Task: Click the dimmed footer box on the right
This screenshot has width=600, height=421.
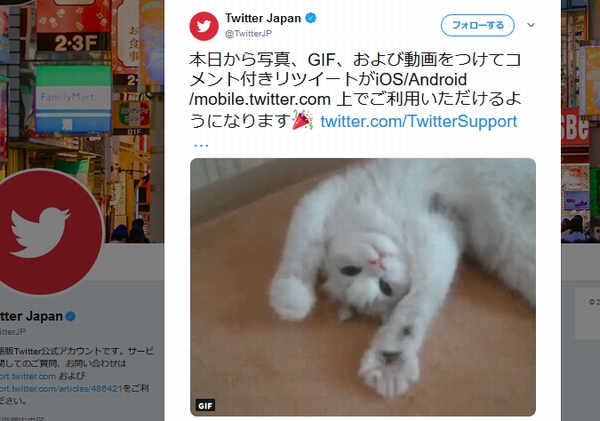Action: pyautogui.click(x=587, y=313)
